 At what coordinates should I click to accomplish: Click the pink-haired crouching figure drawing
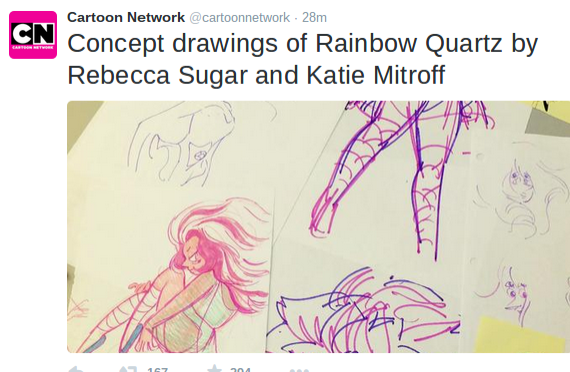(174, 276)
